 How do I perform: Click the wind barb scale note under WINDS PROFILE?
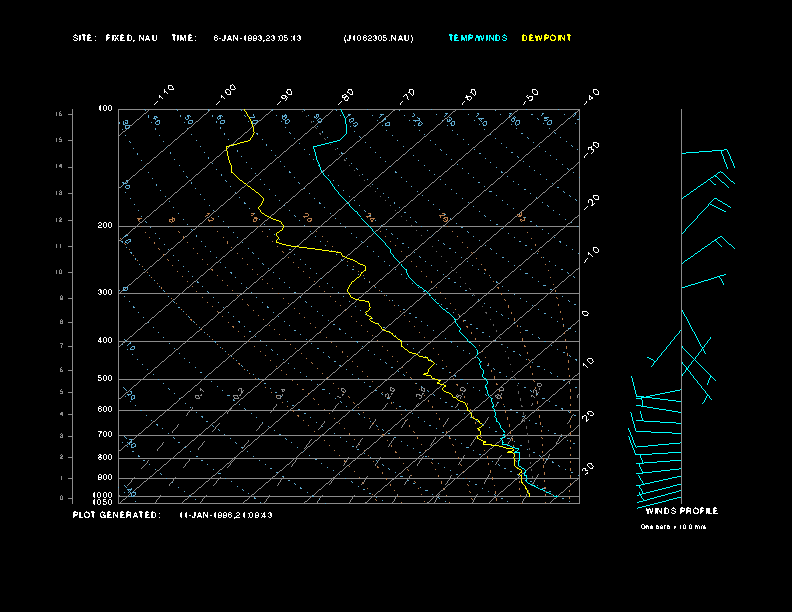[673, 526]
